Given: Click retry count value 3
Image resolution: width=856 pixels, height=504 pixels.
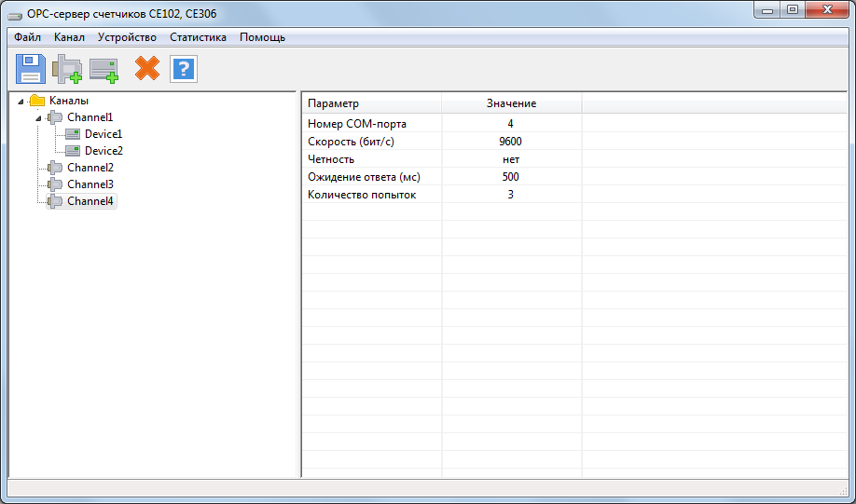Looking at the screenshot, I should coord(510,195).
